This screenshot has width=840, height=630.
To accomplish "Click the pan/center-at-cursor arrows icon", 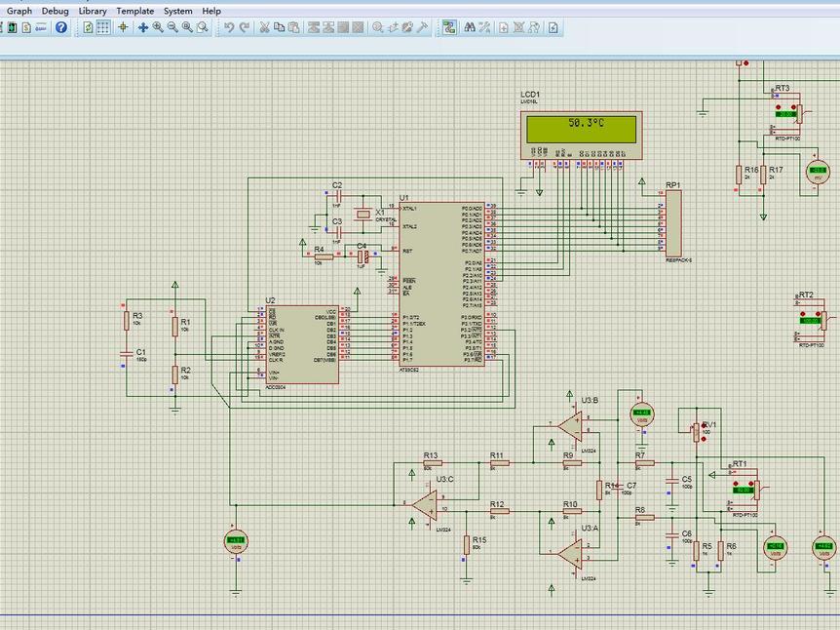I will [143, 27].
